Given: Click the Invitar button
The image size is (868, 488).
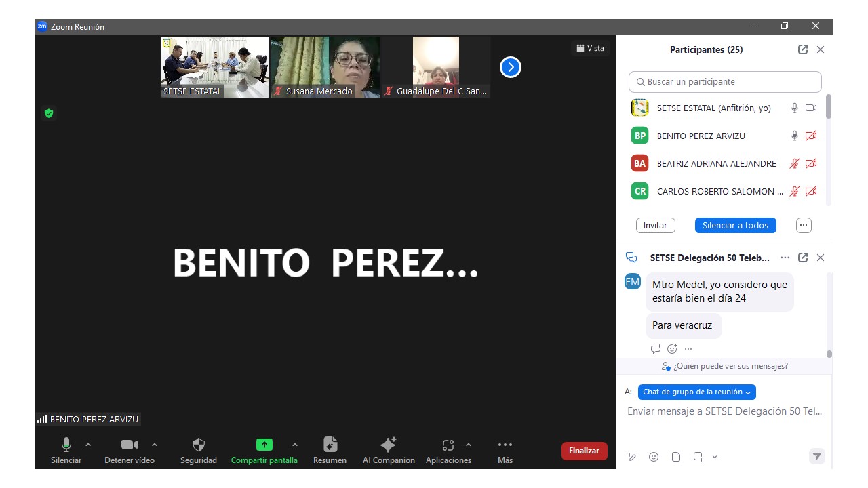Looking at the screenshot, I should [x=655, y=225].
